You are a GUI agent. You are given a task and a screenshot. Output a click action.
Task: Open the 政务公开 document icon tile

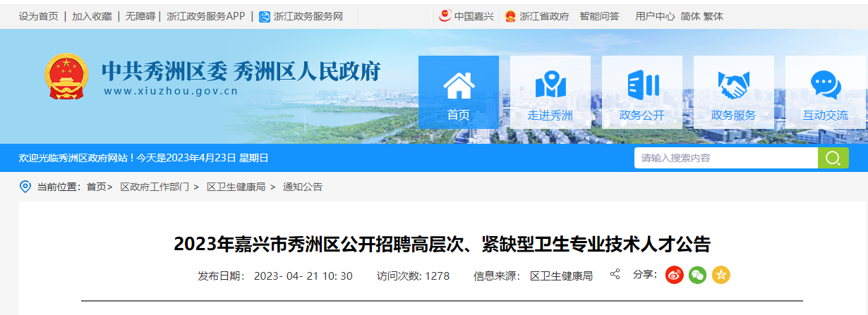click(x=642, y=92)
